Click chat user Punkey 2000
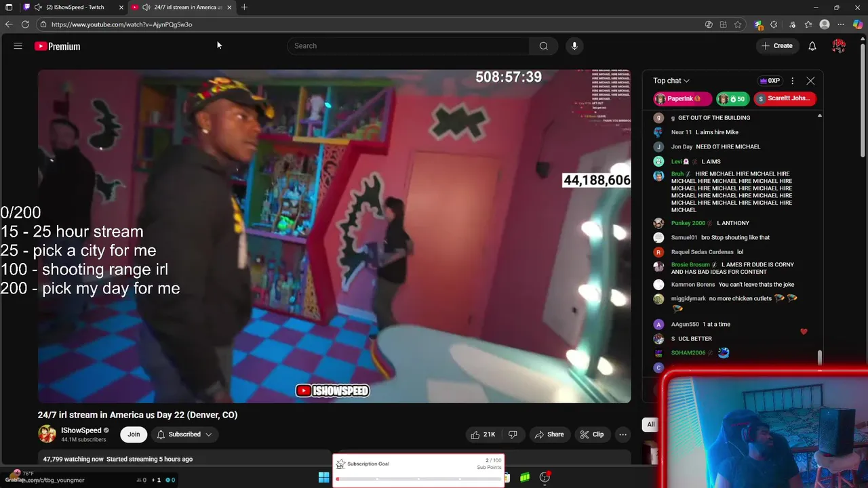Viewport: 868px width, 488px height. (688, 223)
